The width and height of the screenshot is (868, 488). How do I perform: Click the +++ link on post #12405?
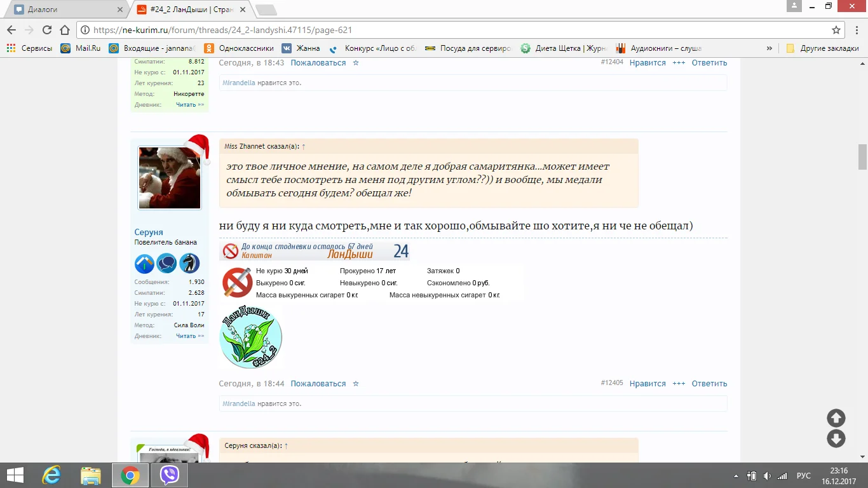[x=679, y=384]
